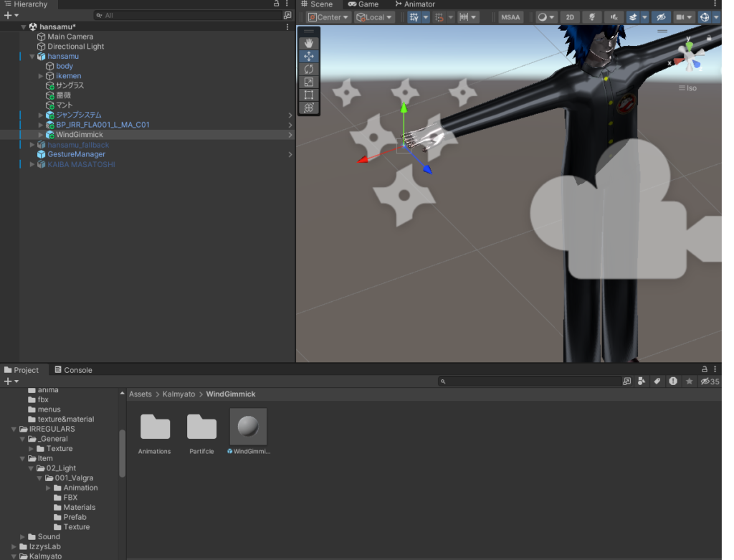The width and height of the screenshot is (734, 560).
Task: Click the Project panel search field
Action: tap(530, 381)
